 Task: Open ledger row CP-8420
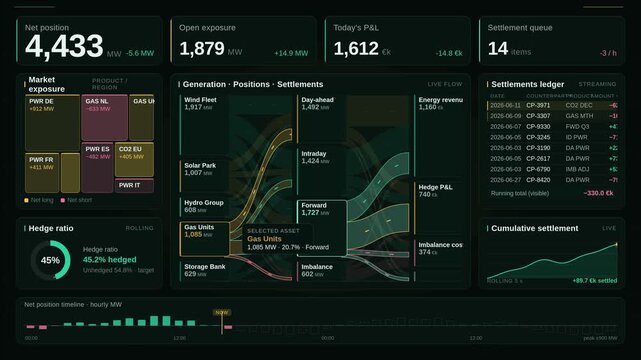(x=552, y=180)
